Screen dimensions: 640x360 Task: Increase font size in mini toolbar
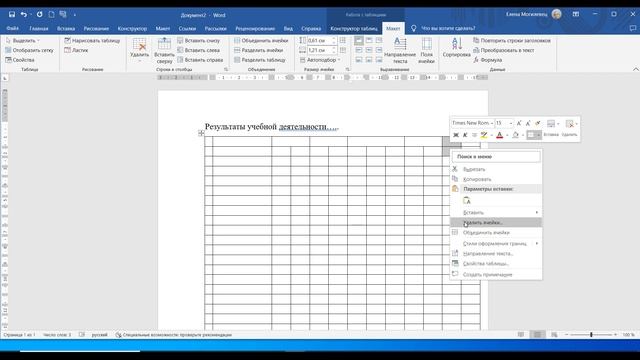click(x=519, y=123)
